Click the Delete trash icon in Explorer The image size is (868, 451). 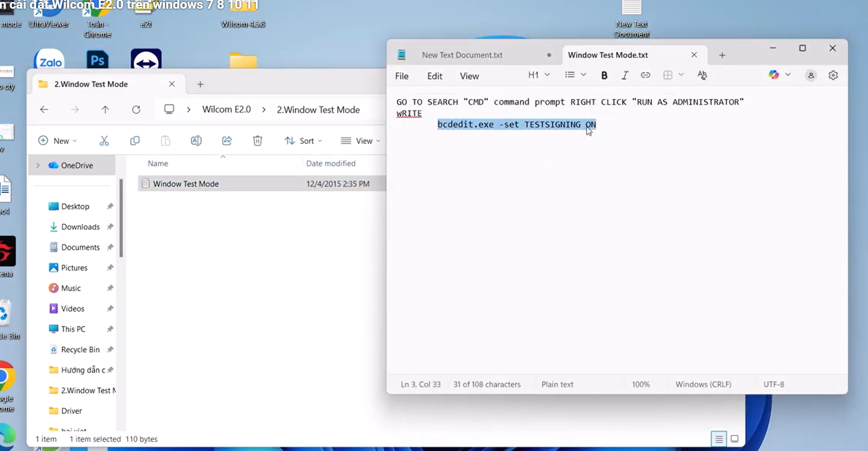tap(258, 141)
